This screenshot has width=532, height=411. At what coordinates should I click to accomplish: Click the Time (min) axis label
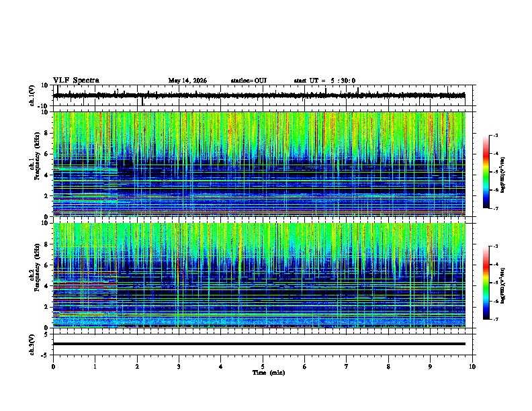tap(269, 373)
